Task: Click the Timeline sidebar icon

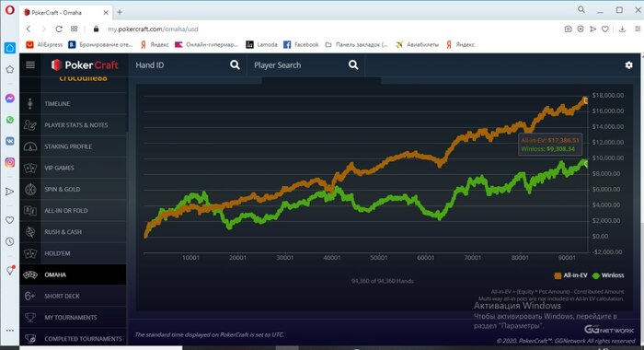Action: coord(30,104)
